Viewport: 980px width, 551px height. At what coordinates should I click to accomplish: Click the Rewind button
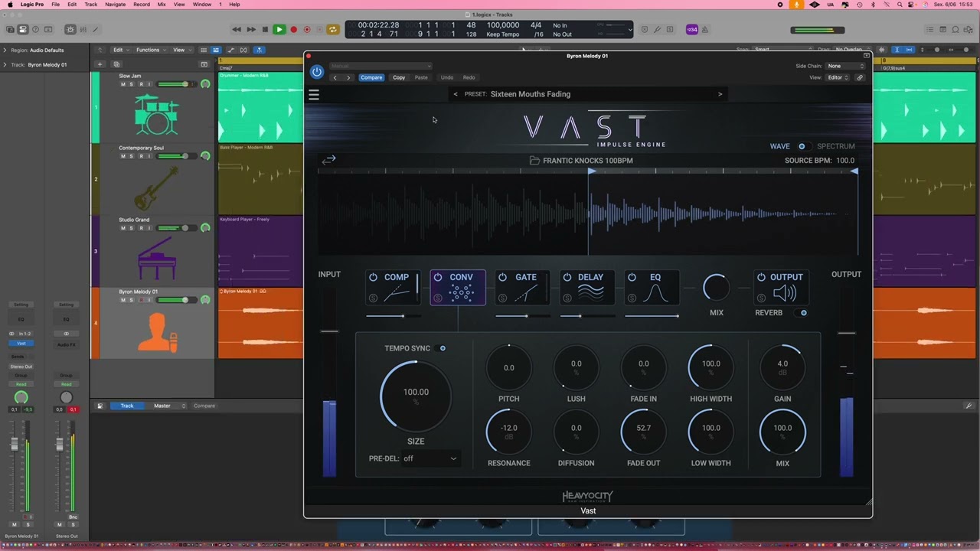pos(237,30)
